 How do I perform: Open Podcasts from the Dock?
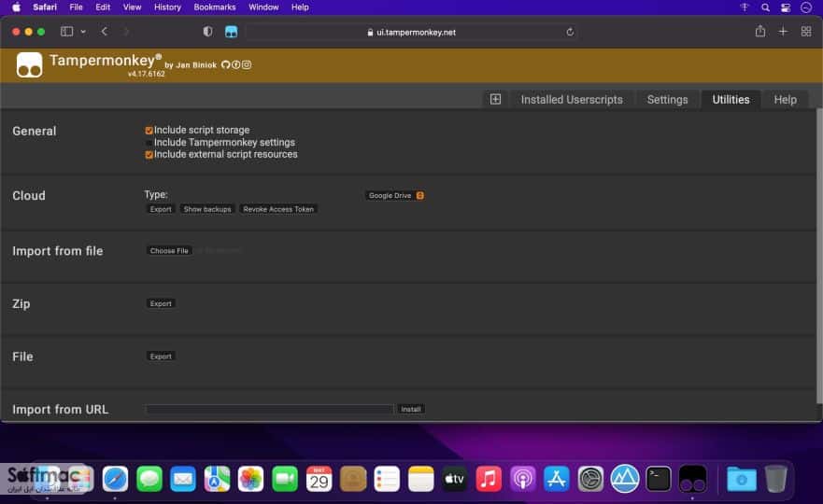tap(523, 478)
